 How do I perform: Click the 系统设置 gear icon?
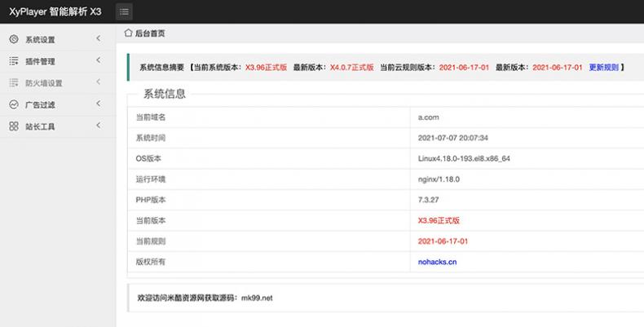[x=14, y=39]
